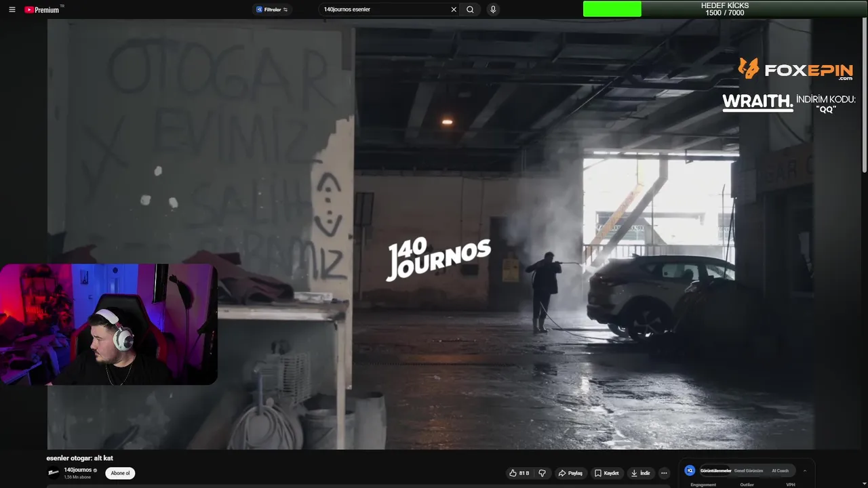Open the 140journos channel avatar
Image resolution: width=868 pixels, height=488 pixels.
[54, 473]
